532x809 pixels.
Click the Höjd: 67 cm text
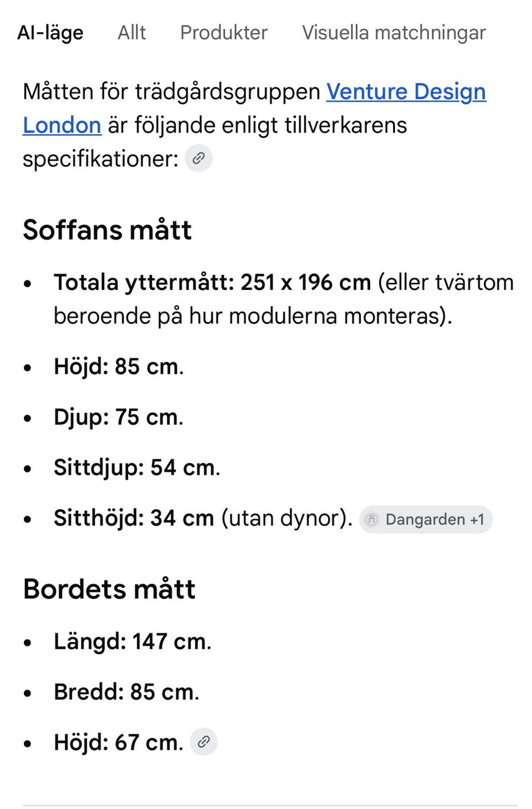click(x=119, y=743)
